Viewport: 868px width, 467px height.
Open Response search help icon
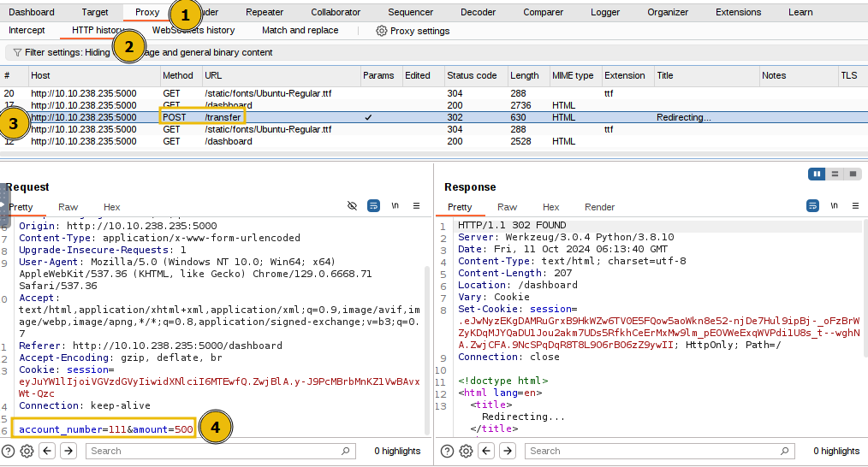coord(447,451)
